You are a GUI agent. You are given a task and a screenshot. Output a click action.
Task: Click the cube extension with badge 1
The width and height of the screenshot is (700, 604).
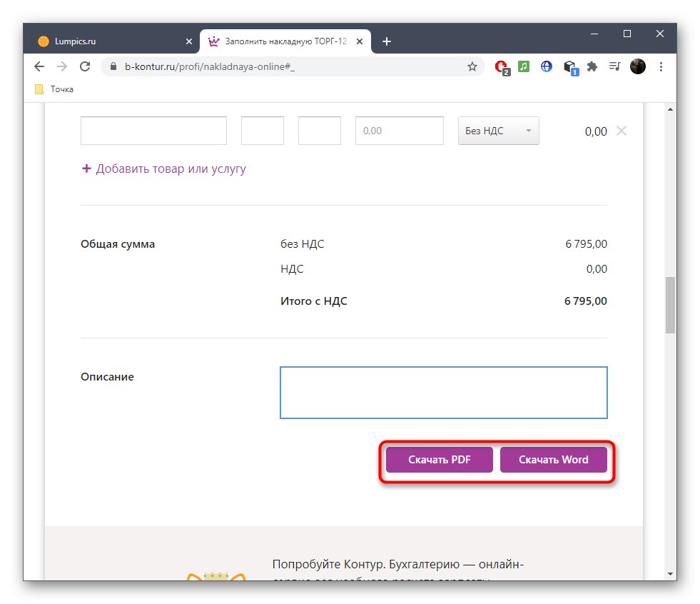click(x=569, y=66)
